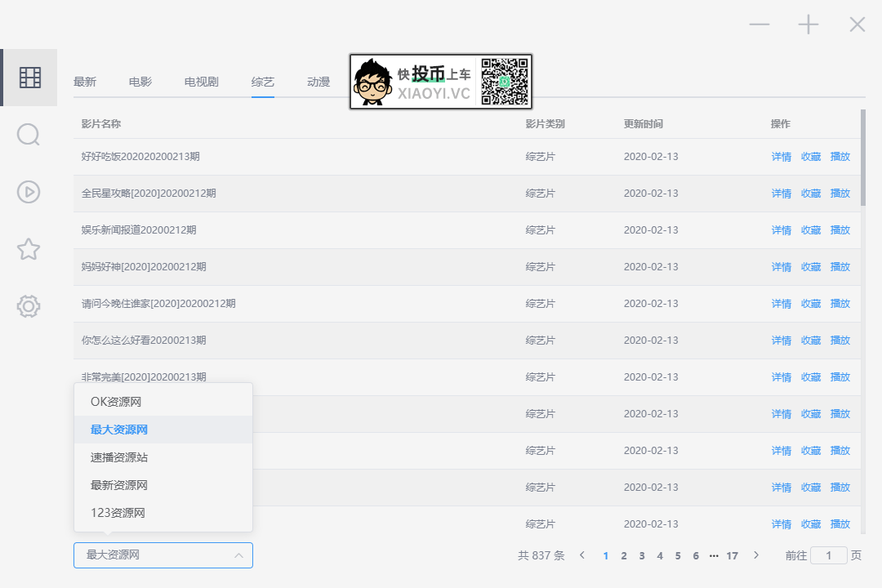Open the player icon in sidebar
Viewport: 882px width, 588px height.
tap(28, 192)
